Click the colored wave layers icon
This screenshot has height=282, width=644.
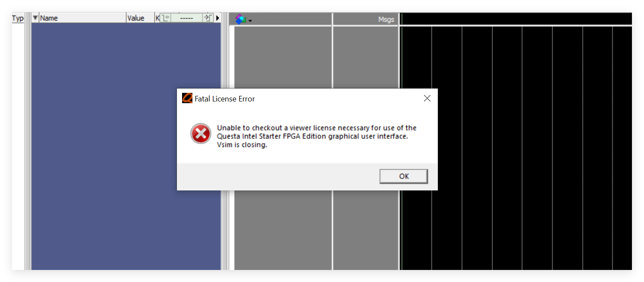point(241,19)
